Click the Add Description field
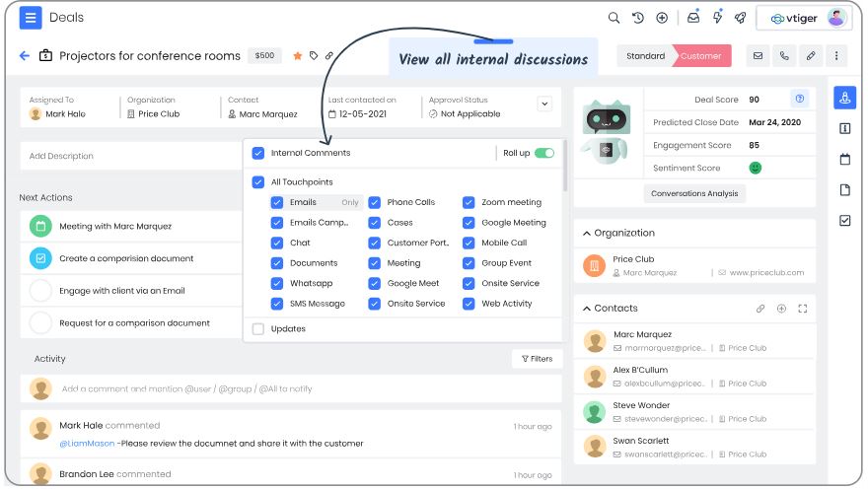 (x=131, y=156)
